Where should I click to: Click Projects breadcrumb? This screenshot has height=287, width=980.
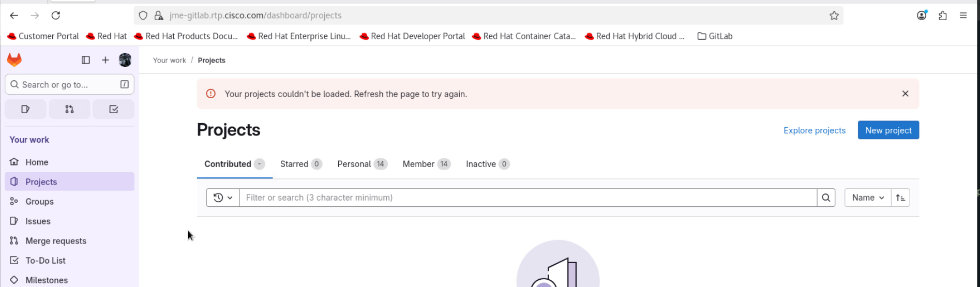pos(212,61)
